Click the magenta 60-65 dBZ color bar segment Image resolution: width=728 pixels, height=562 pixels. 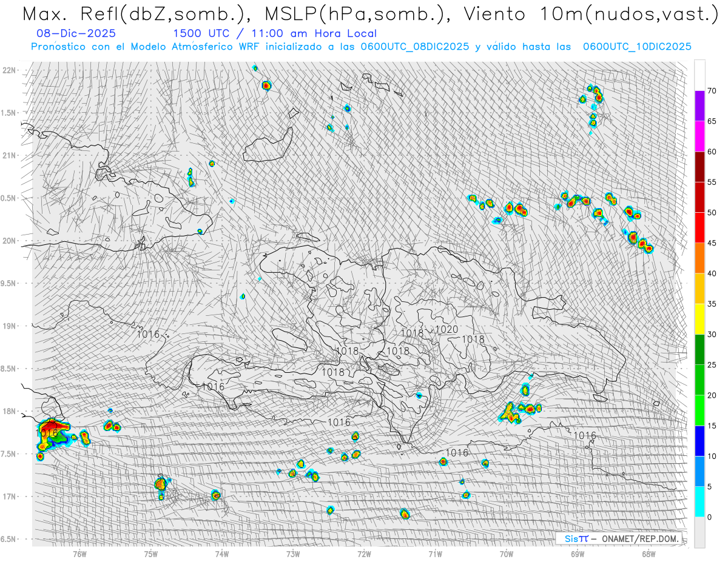pyautogui.click(x=699, y=136)
